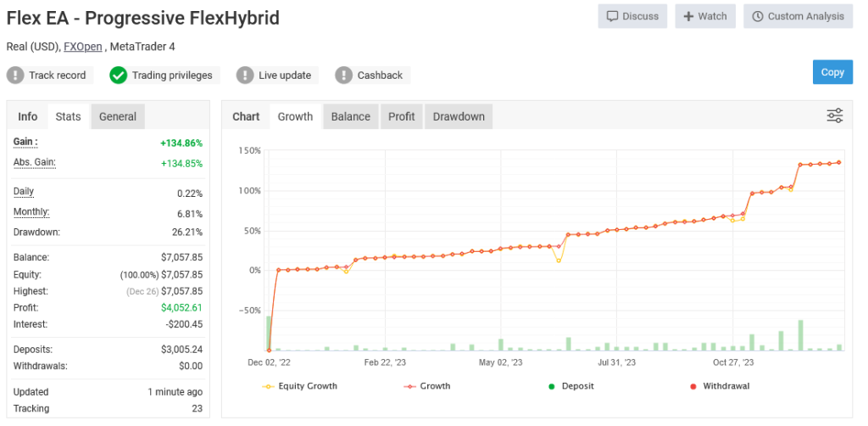Click the Track record warning icon
868x426 pixels.
click(x=15, y=76)
